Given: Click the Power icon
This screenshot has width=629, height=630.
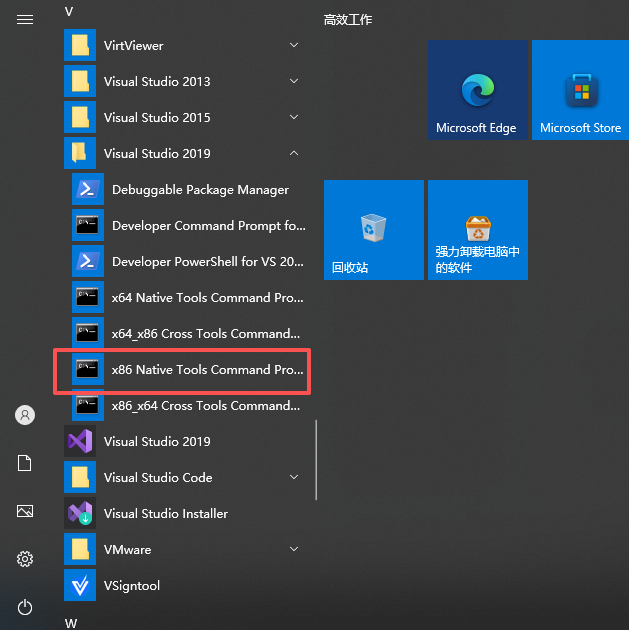Looking at the screenshot, I should (25, 607).
